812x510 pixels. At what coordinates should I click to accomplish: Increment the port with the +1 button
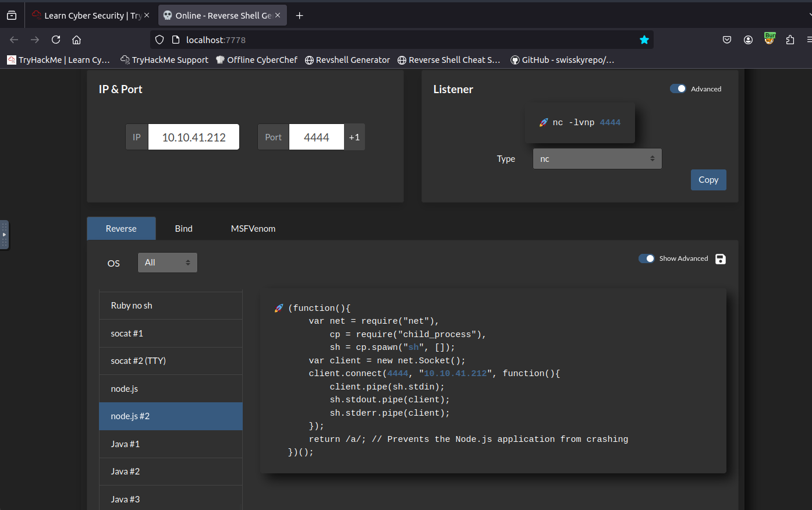point(354,137)
